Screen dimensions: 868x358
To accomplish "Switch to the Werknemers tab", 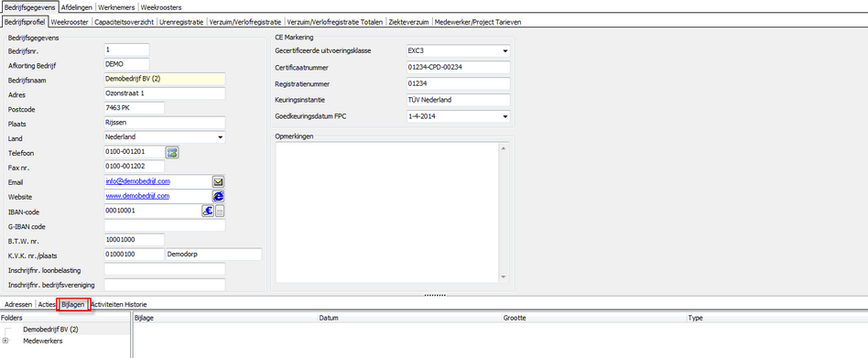I will [x=116, y=7].
